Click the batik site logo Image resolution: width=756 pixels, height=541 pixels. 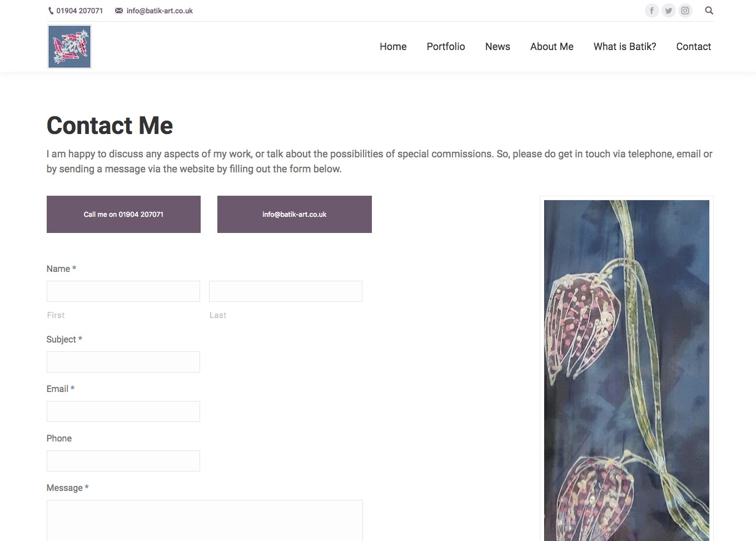pyautogui.click(x=69, y=47)
